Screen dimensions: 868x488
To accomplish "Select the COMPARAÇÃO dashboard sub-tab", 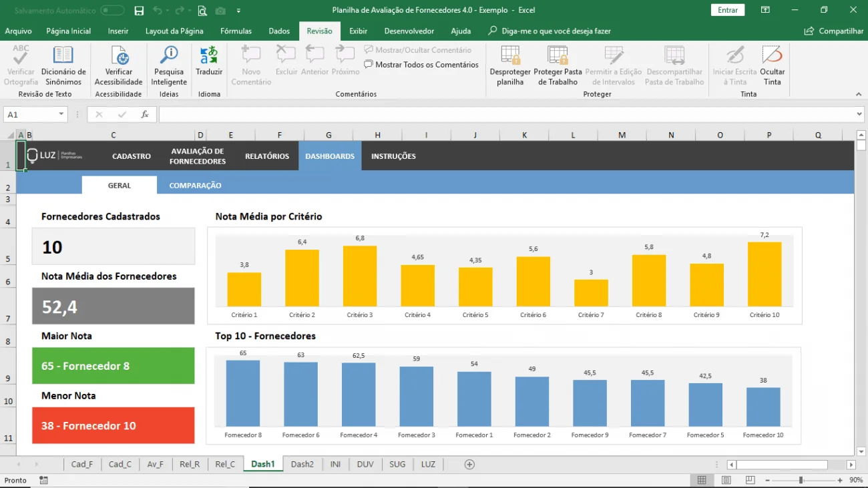I will pos(195,186).
